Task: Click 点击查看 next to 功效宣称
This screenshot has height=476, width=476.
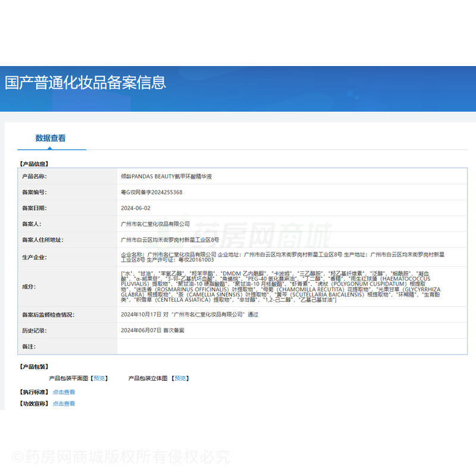Action: [64, 403]
